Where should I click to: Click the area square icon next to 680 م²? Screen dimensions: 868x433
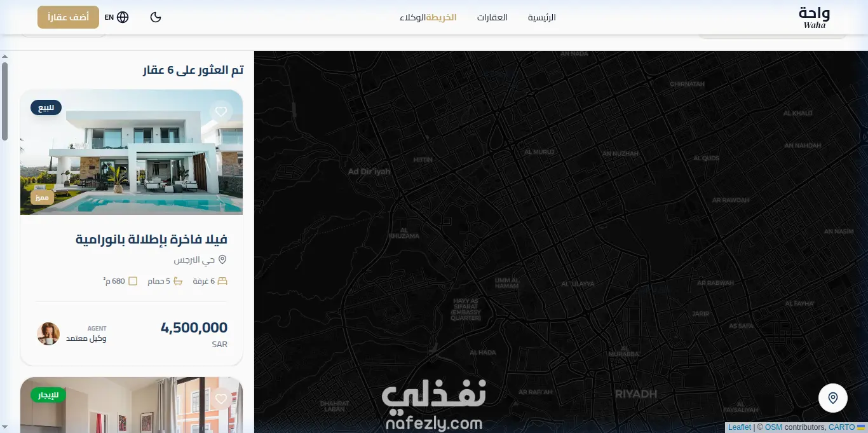pos(133,281)
